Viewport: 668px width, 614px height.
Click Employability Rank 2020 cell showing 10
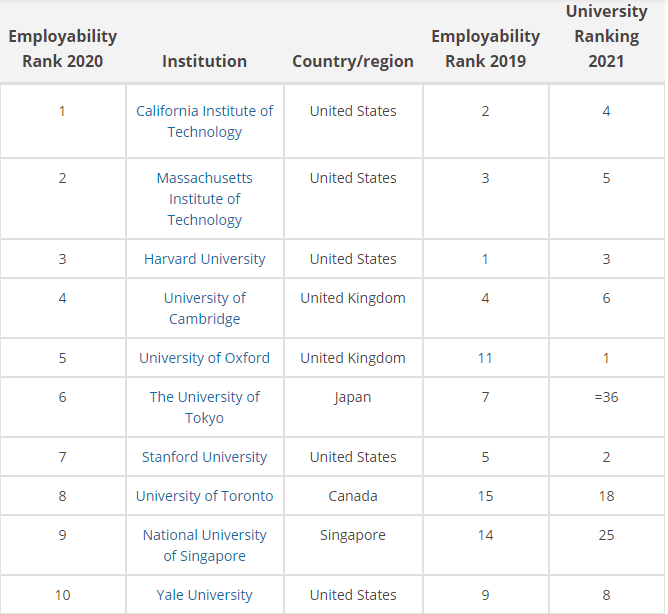click(x=63, y=594)
